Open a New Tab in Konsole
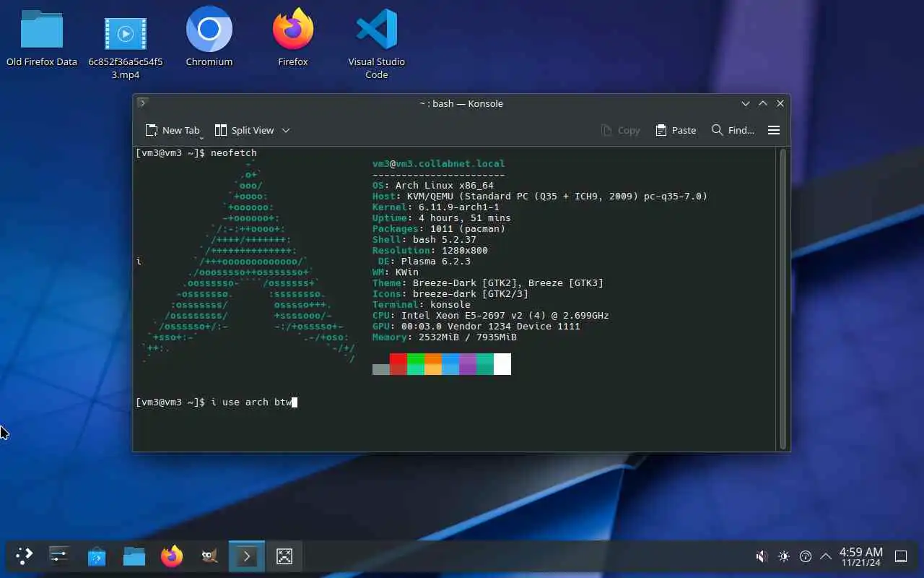This screenshot has height=578, width=924. point(172,130)
